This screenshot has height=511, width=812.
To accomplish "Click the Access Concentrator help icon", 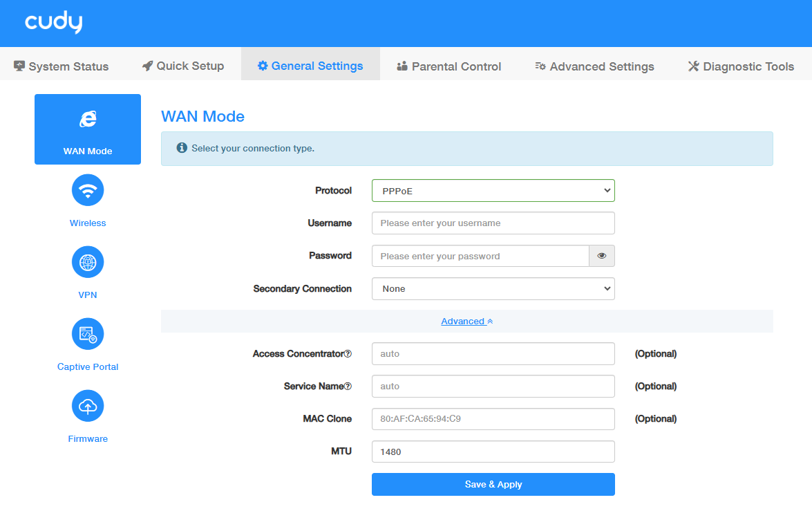I will [348, 354].
